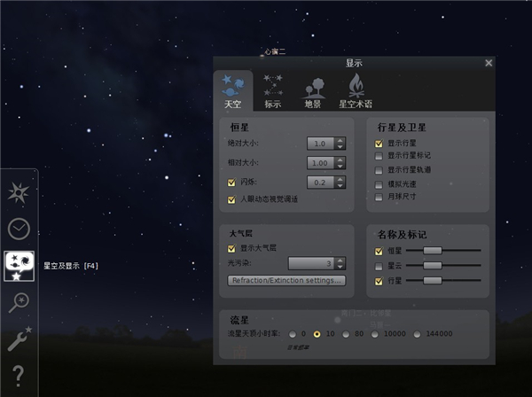Uncheck 显示行星 checkbox
This screenshot has width=532, height=397.
coord(379,144)
